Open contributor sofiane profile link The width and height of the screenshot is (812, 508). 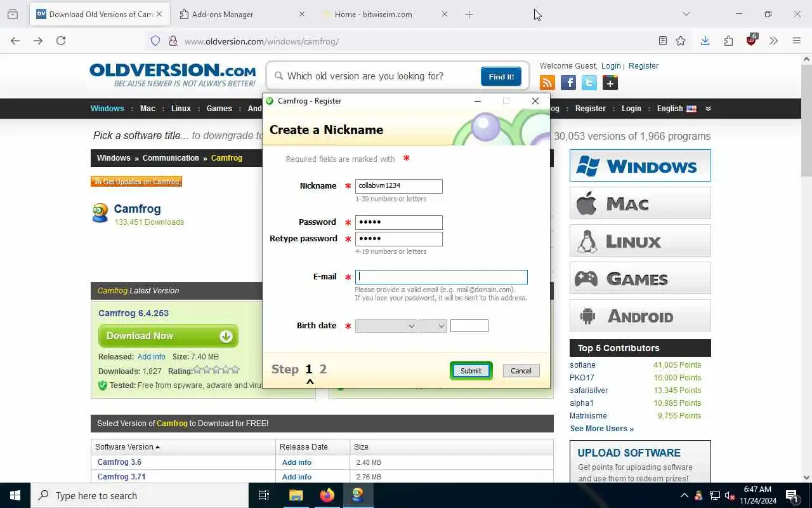click(x=582, y=365)
